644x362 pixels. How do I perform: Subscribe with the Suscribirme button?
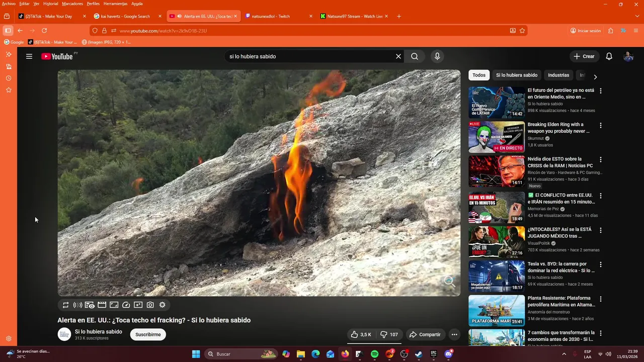[x=148, y=334]
